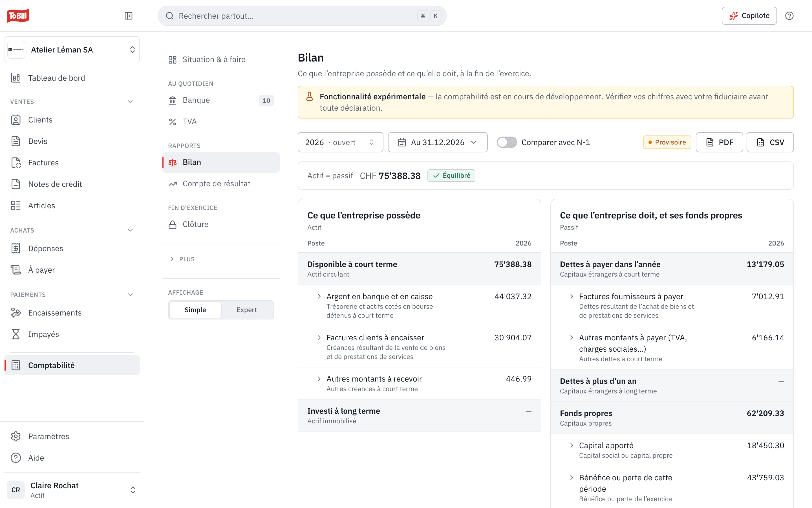812x508 pixels.
Task: Go to Dépenses
Action: (x=72, y=249)
